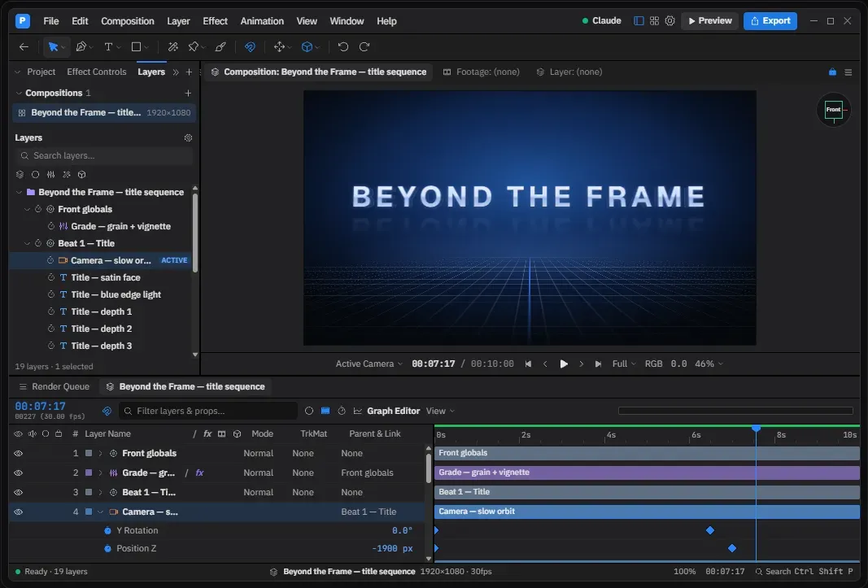Open the viewer panel hamburger menu

pyautogui.click(x=848, y=72)
